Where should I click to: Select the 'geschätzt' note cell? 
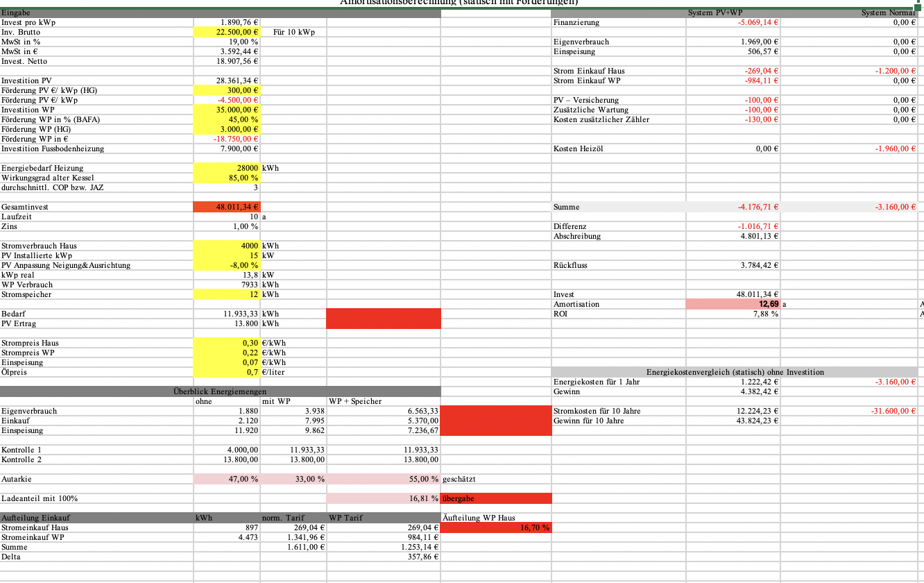tap(459, 479)
